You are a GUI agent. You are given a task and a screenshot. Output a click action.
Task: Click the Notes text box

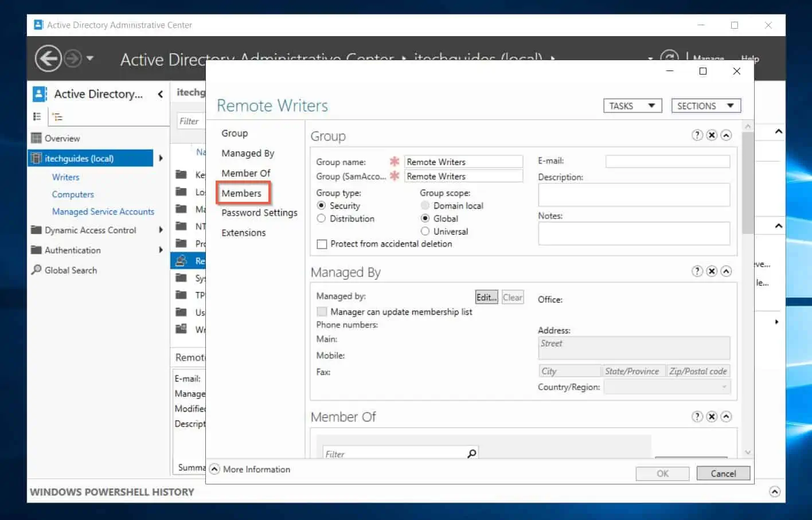(x=634, y=233)
